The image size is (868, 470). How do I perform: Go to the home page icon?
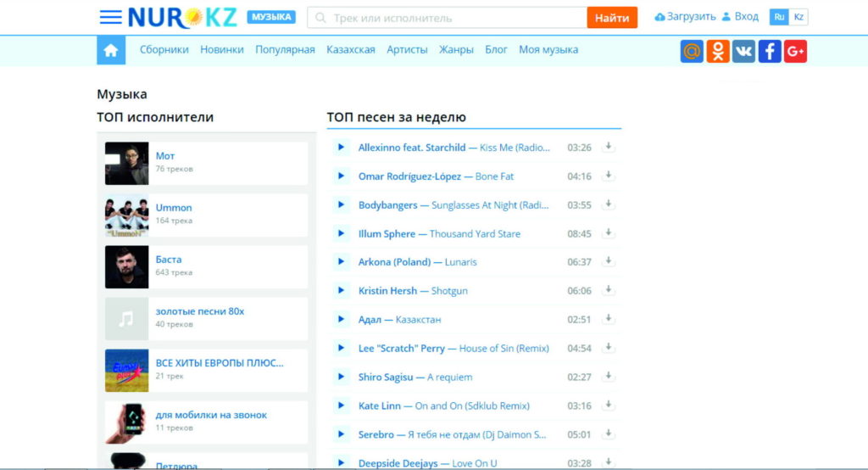111,50
